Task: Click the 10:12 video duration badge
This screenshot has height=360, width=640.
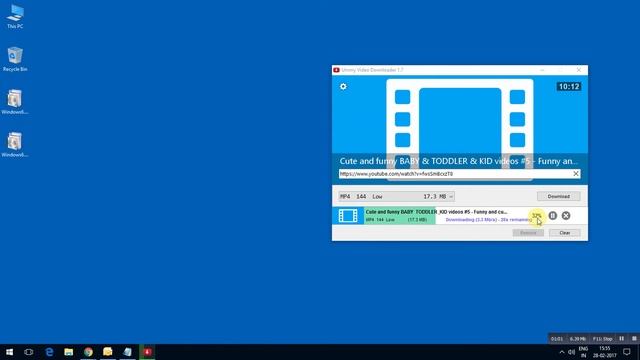Action: tap(569, 87)
